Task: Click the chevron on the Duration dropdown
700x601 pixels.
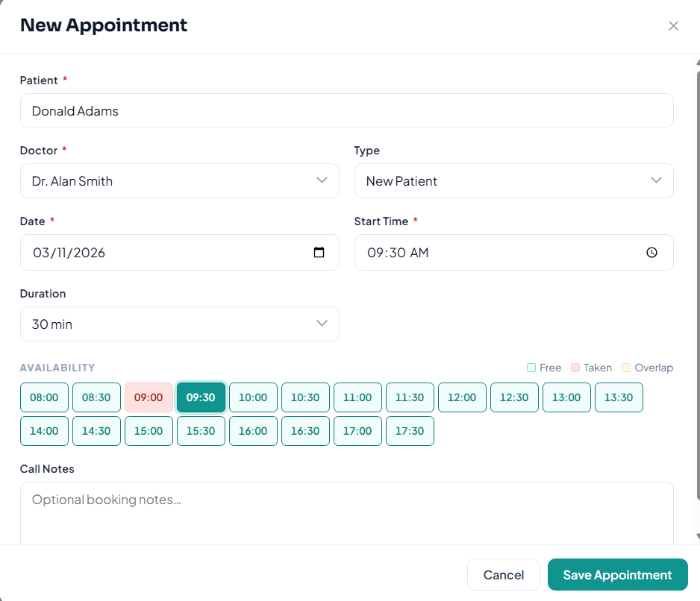Action: click(322, 324)
